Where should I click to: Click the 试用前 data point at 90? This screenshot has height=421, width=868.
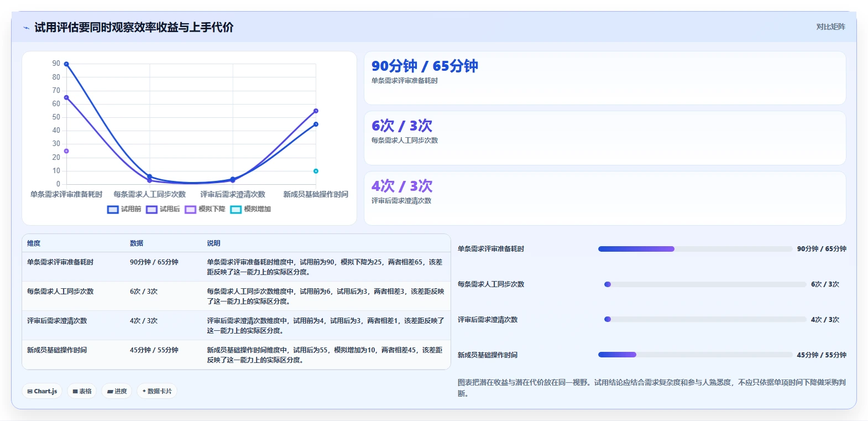tap(66, 64)
